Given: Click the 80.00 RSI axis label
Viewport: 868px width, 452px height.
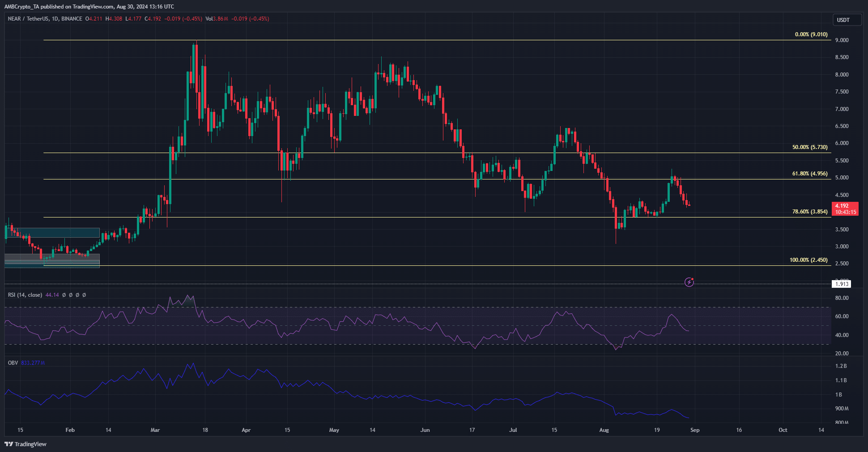Looking at the screenshot, I should click(842, 298).
